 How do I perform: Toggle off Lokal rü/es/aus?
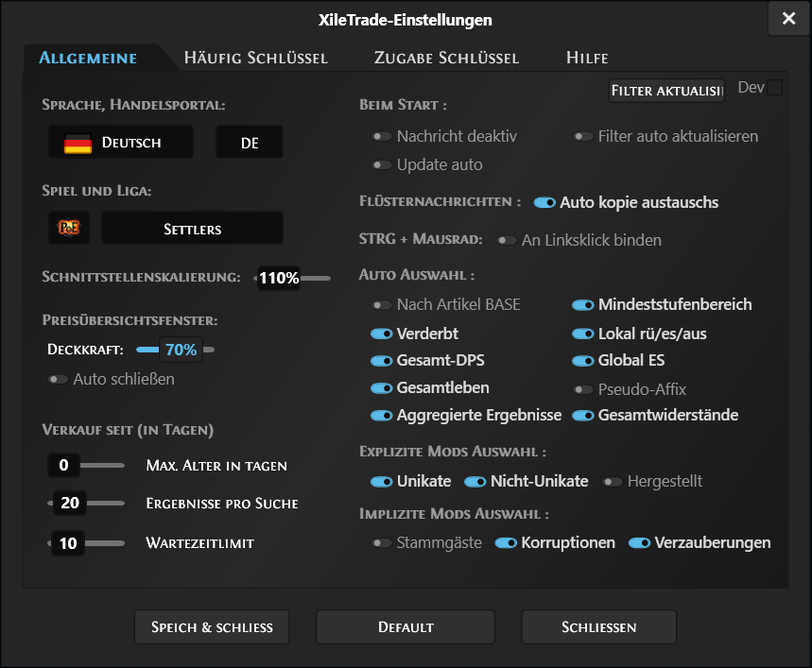(583, 334)
